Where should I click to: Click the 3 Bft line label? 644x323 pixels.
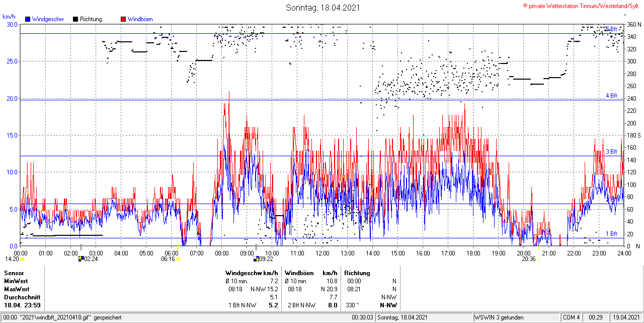point(611,151)
